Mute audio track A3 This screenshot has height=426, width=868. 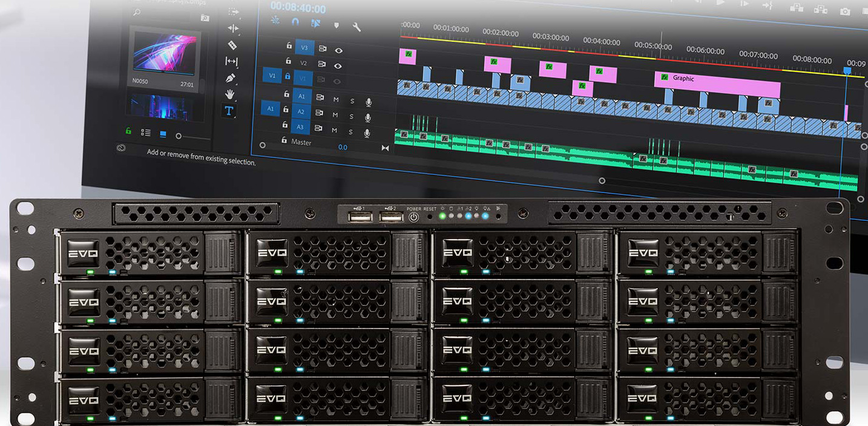334,130
